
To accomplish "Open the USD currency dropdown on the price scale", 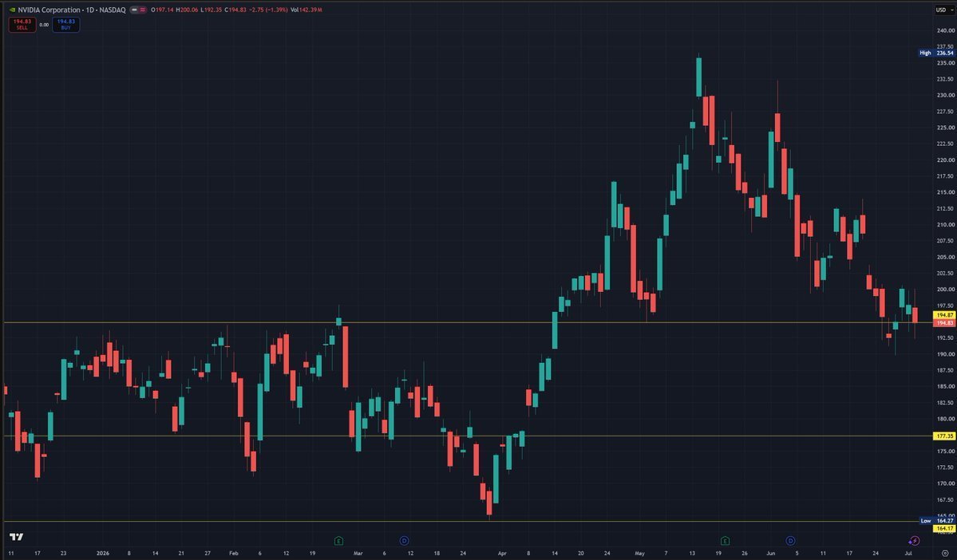I will point(943,10).
